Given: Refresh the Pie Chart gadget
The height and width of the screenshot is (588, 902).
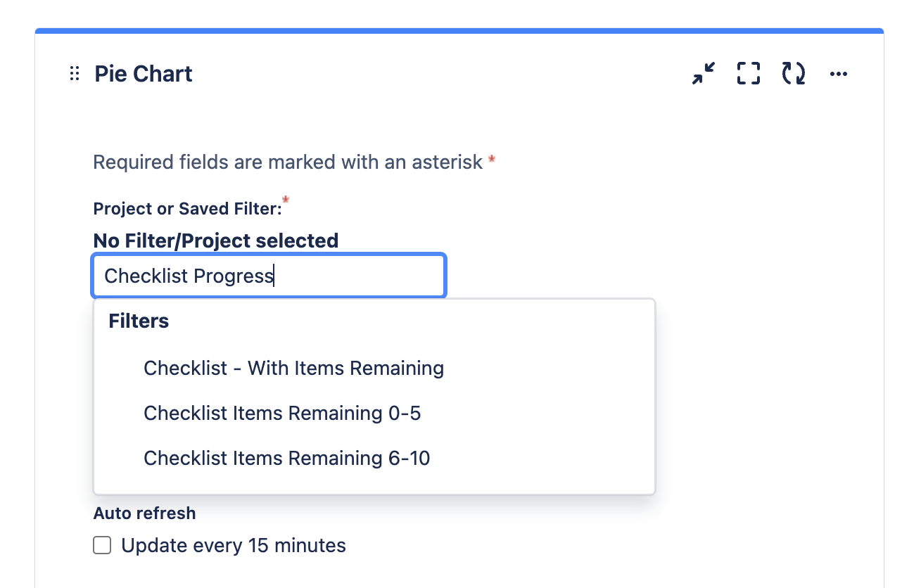Looking at the screenshot, I should [794, 73].
